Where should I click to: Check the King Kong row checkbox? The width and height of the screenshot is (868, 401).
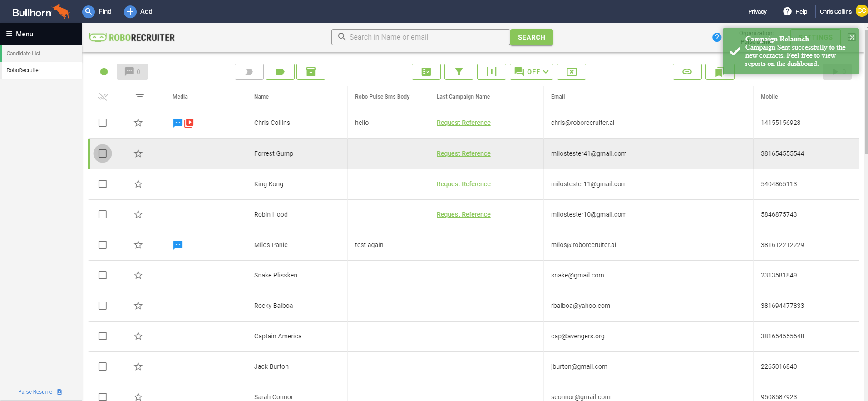click(103, 184)
